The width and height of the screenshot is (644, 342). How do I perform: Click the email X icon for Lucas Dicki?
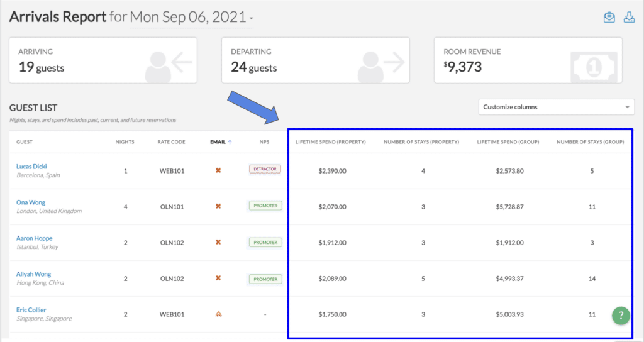tap(218, 170)
